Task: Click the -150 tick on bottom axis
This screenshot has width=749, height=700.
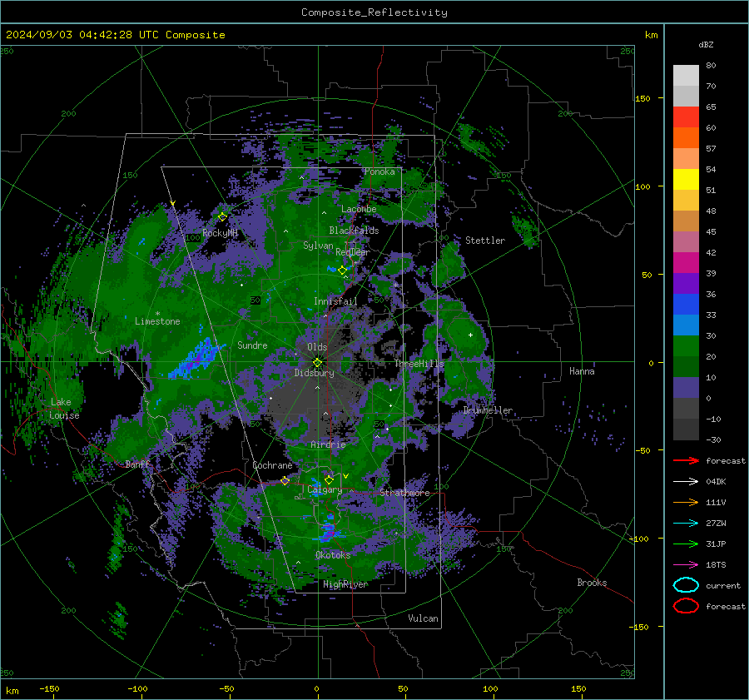Action: point(49,689)
